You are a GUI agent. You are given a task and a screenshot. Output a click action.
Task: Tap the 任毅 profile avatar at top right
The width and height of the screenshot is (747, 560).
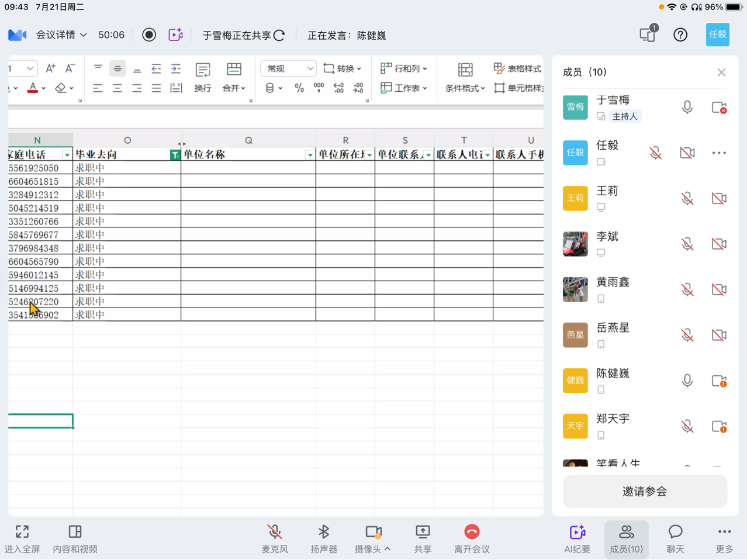click(717, 35)
